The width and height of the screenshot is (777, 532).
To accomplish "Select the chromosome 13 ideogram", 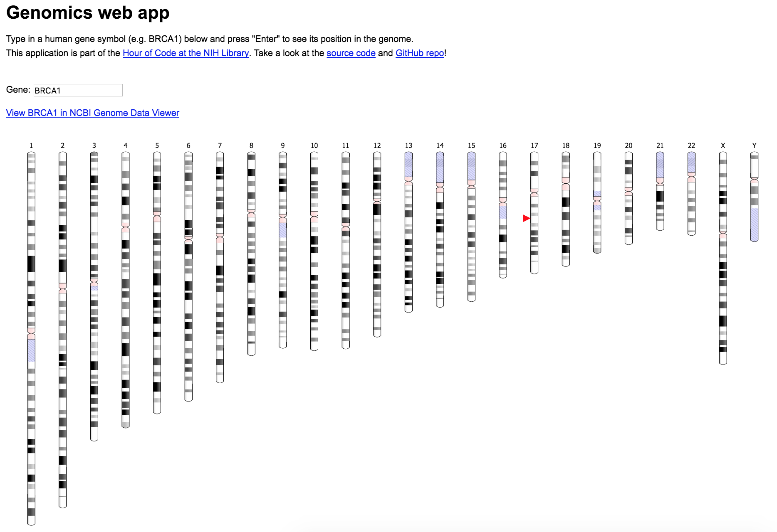I will tap(408, 232).
